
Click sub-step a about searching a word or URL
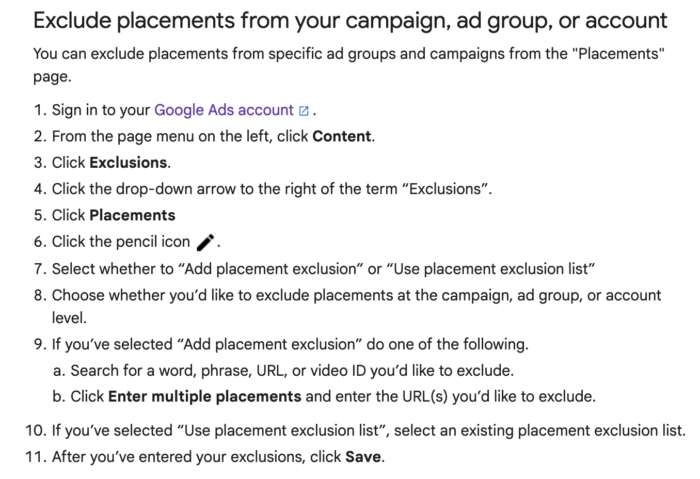click(x=292, y=371)
